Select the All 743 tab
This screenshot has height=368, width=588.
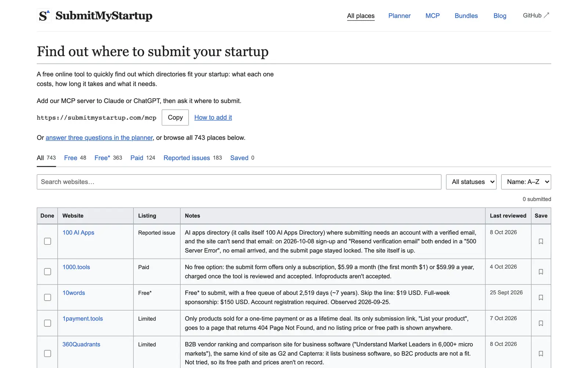[x=46, y=158]
